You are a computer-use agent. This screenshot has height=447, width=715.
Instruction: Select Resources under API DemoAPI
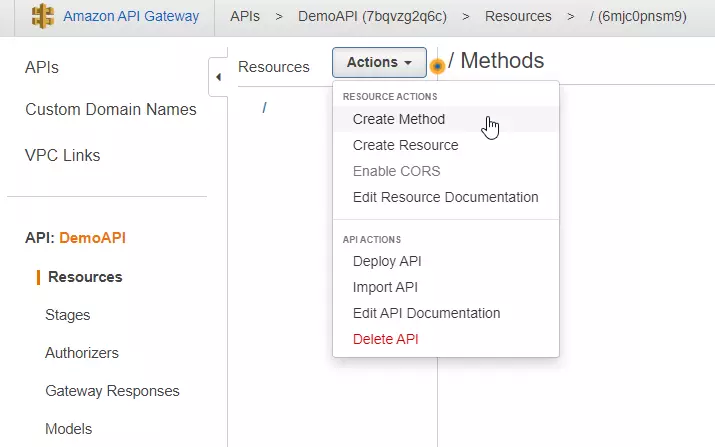click(85, 277)
